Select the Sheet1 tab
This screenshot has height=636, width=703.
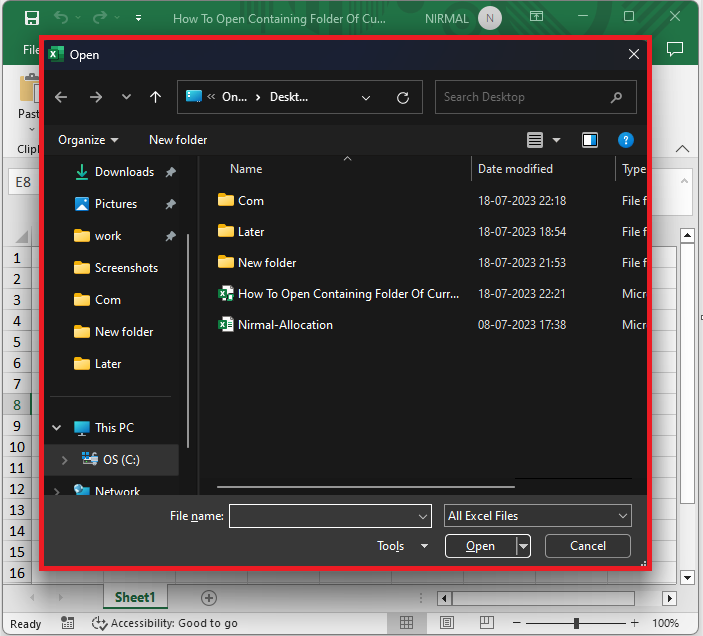(135, 597)
